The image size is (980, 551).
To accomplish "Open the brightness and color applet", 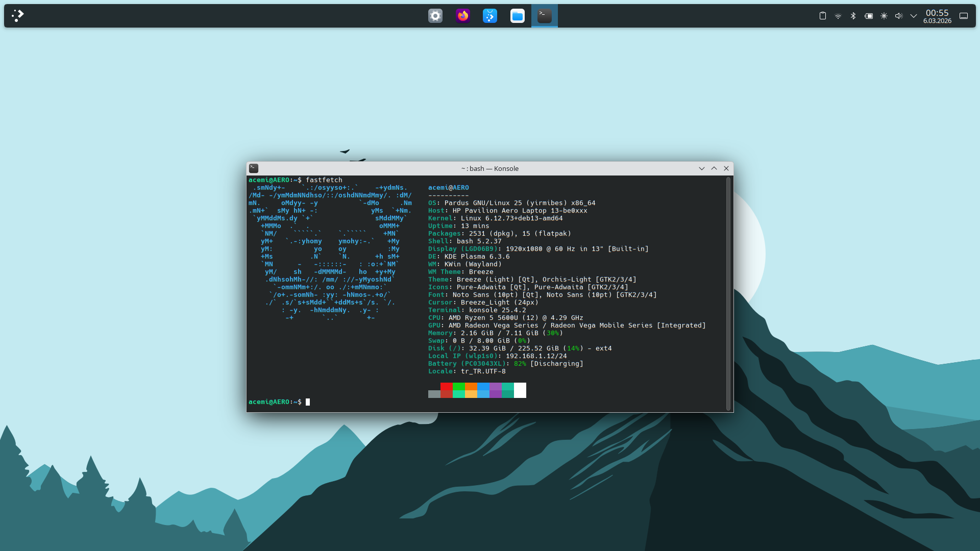I will (884, 16).
